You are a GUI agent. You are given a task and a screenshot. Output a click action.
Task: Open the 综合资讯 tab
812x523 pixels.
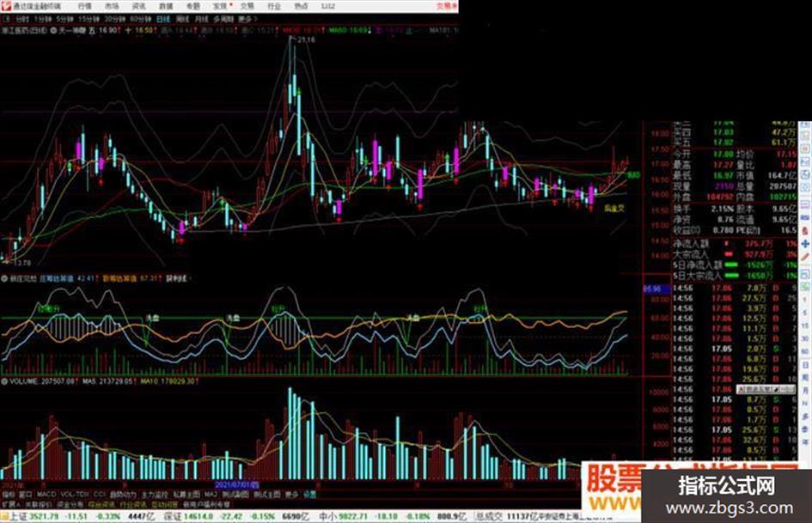pos(101,504)
